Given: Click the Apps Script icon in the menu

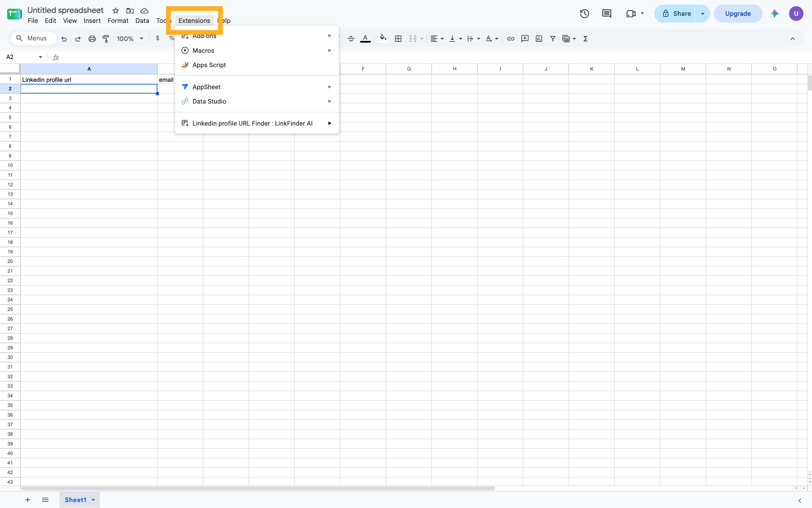Looking at the screenshot, I should 185,65.
